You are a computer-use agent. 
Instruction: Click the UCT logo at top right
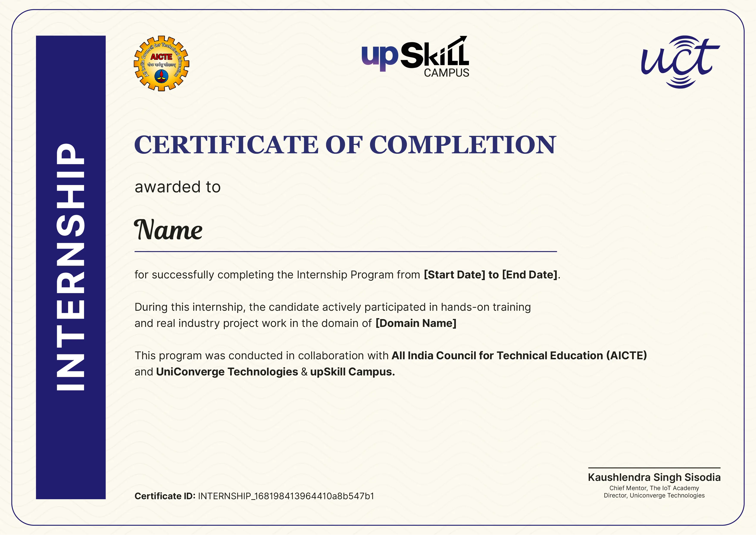click(681, 62)
